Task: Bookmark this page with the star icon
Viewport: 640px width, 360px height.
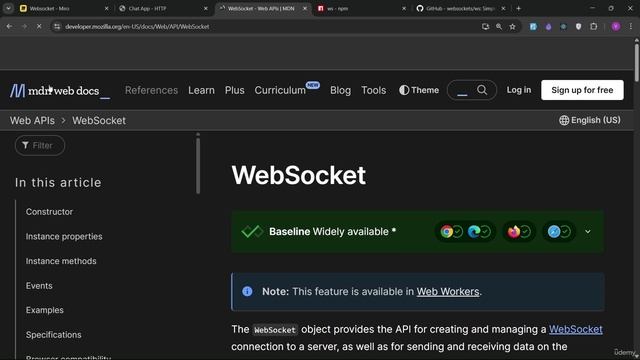Action: pyautogui.click(x=513, y=27)
